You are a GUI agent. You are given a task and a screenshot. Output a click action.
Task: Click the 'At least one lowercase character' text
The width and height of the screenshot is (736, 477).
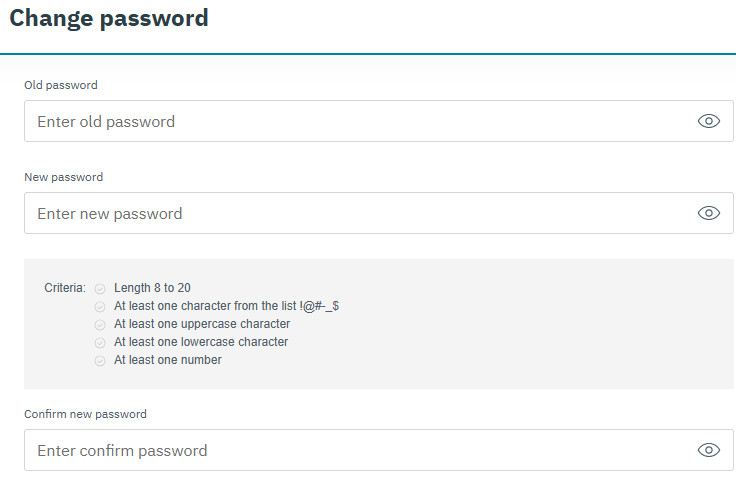[x=201, y=342]
